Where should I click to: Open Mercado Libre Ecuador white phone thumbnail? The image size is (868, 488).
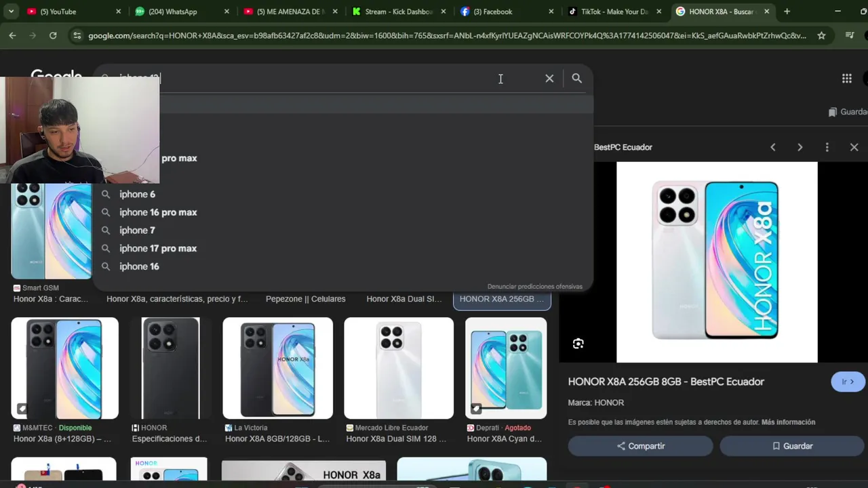pyautogui.click(x=399, y=368)
